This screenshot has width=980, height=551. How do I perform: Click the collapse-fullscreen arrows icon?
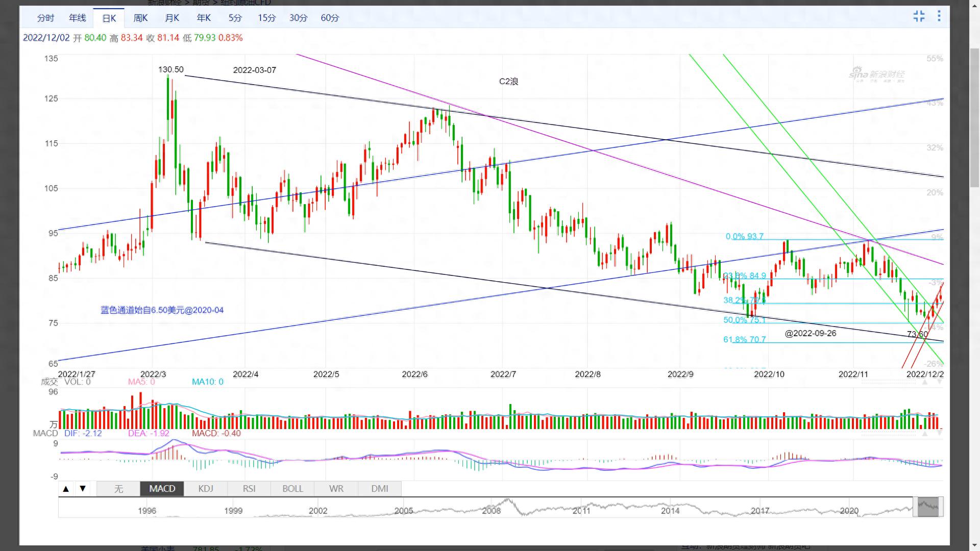919,16
